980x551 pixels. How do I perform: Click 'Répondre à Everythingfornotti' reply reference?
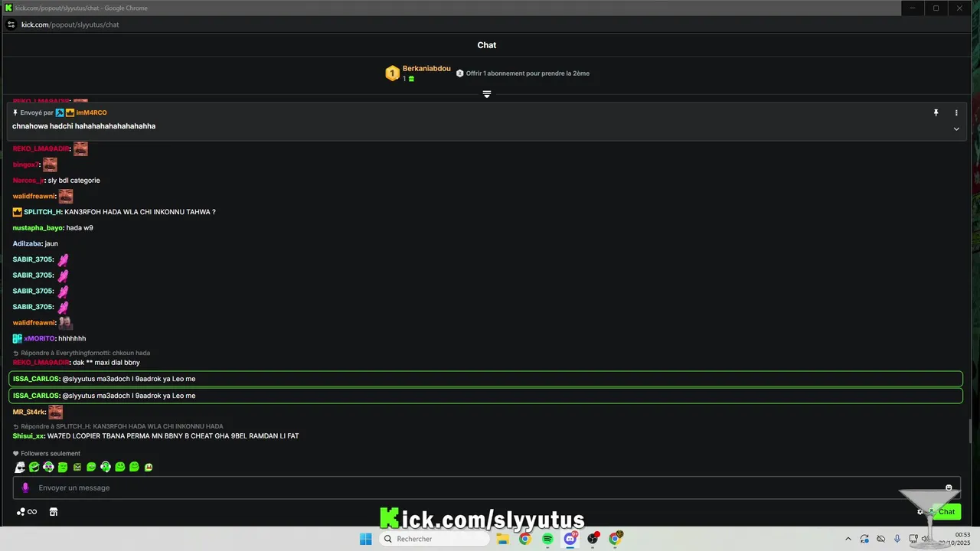pos(81,353)
